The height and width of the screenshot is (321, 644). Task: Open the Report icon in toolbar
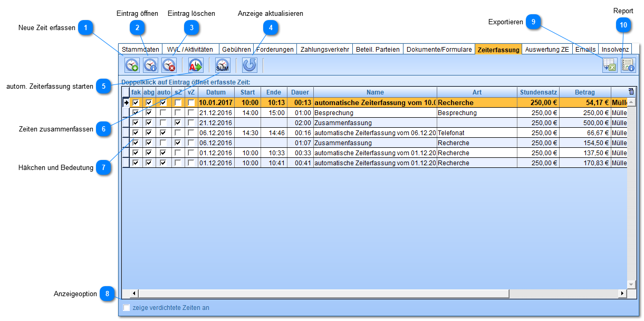[628, 65]
